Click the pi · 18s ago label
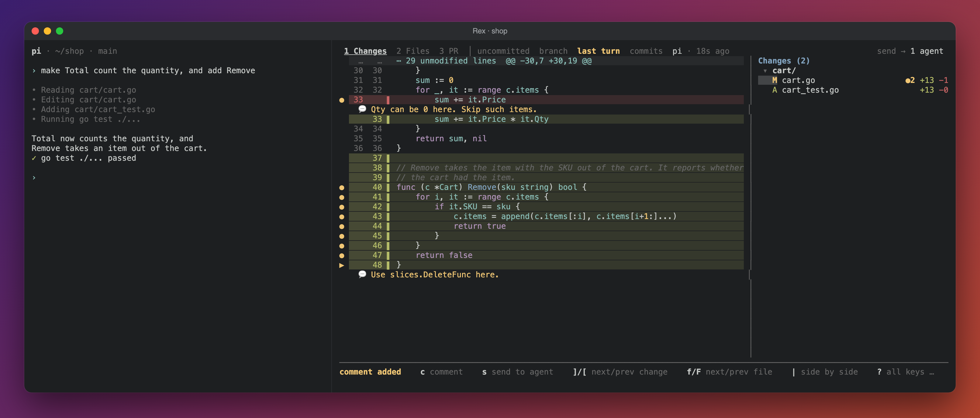Image resolution: width=980 pixels, height=418 pixels. pos(701,51)
